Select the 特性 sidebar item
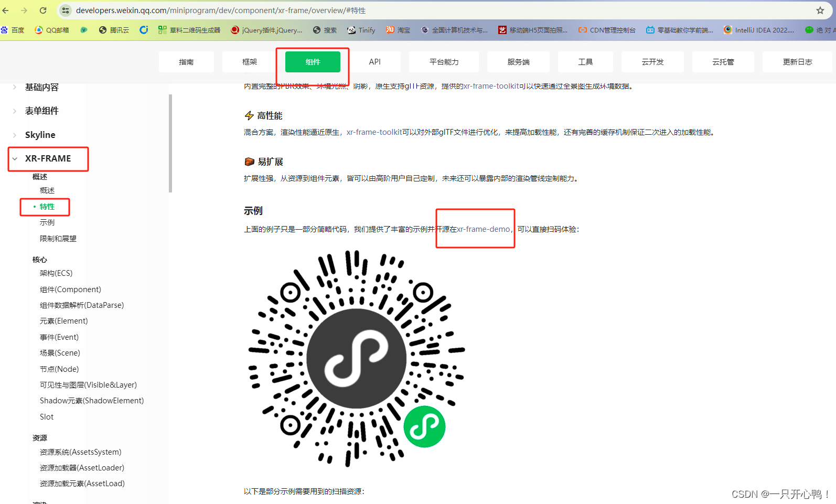The width and height of the screenshot is (836, 504). coord(47,207)
